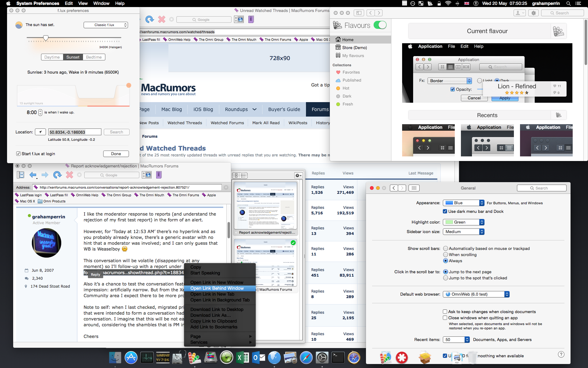Select When scrolling for scroll bars

pos(446,255)
